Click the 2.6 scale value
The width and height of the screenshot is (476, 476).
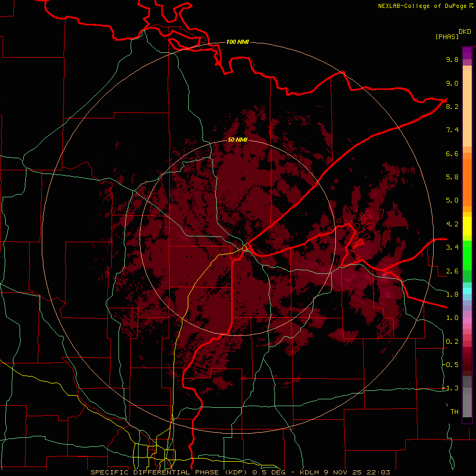(x=452, y=271)
